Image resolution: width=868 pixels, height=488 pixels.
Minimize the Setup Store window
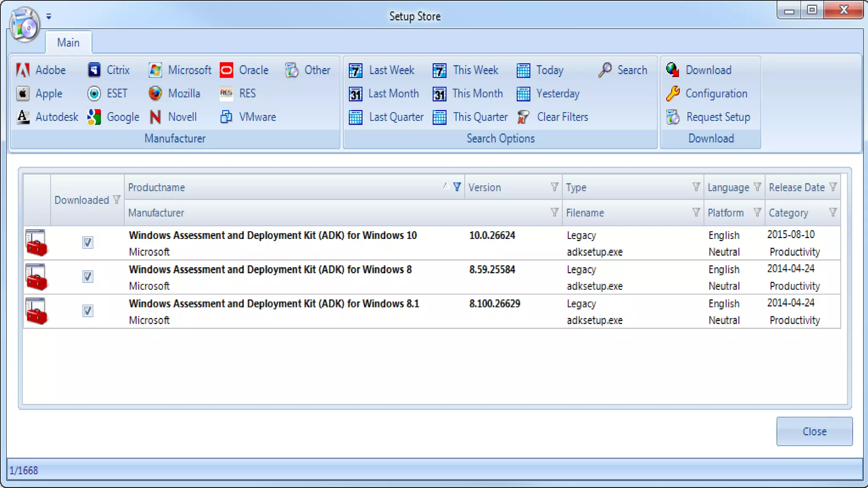coord(789,11)
